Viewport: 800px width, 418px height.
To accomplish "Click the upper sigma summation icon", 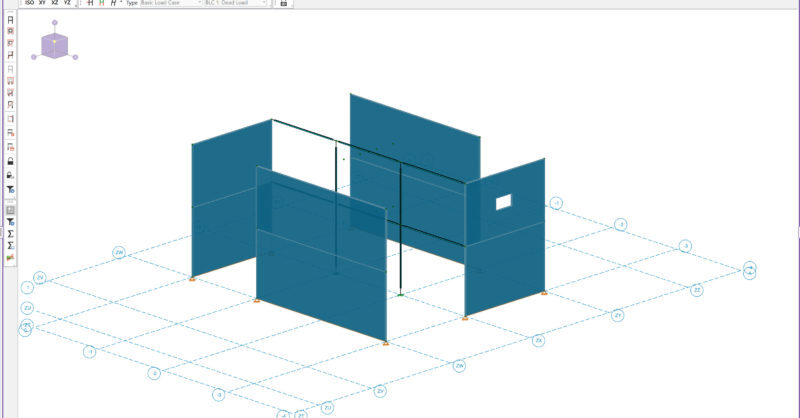I will coord(10,232).
